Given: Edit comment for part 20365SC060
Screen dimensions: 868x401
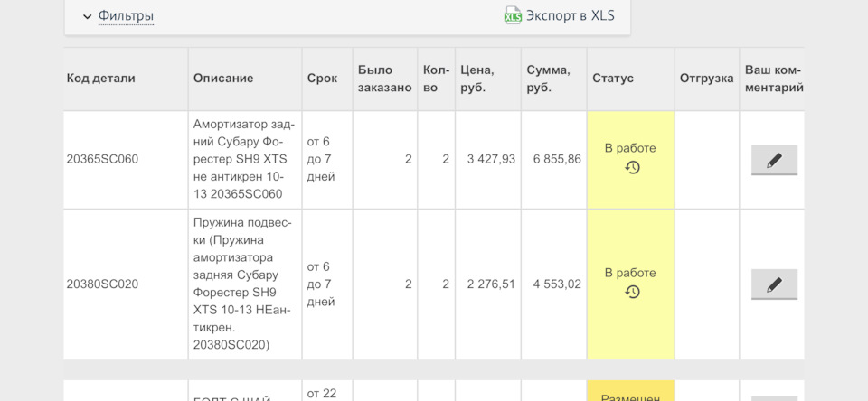Looking at the screenshot, I should pos(774,161).
